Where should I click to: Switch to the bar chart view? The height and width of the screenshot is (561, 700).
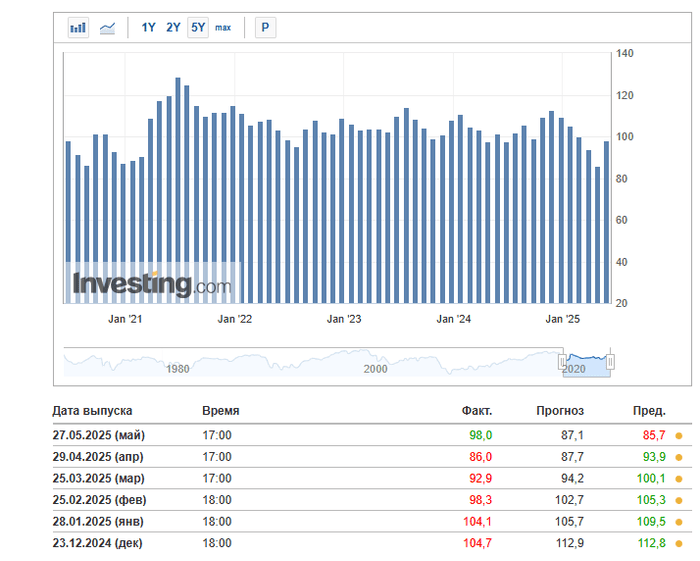click(78, 28)
